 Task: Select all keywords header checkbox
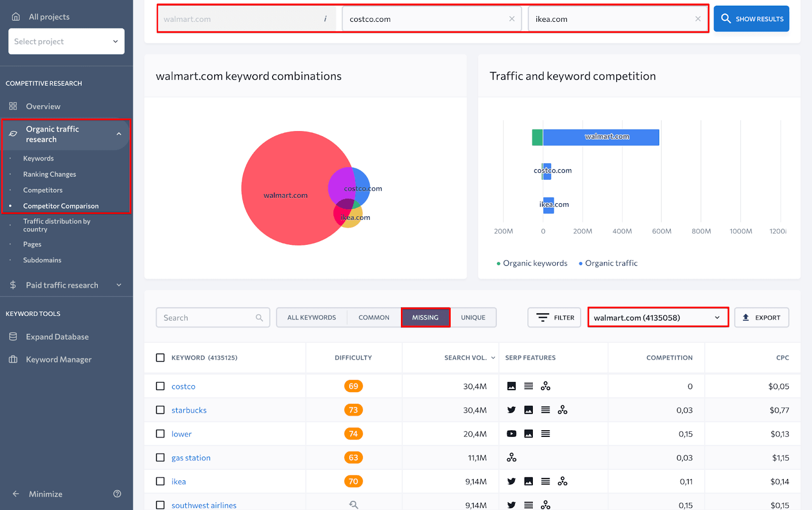160,358
